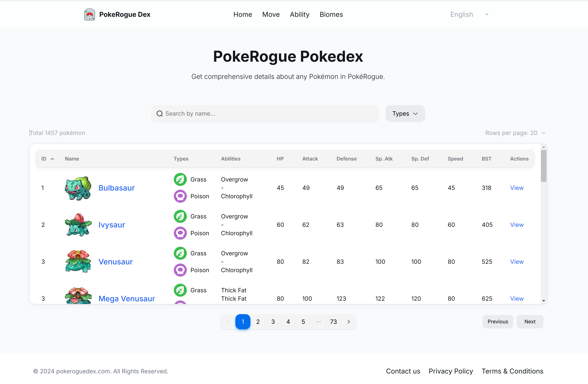Open the Ivysaur name link
The image size is (588, 384).
coord(112,225)
